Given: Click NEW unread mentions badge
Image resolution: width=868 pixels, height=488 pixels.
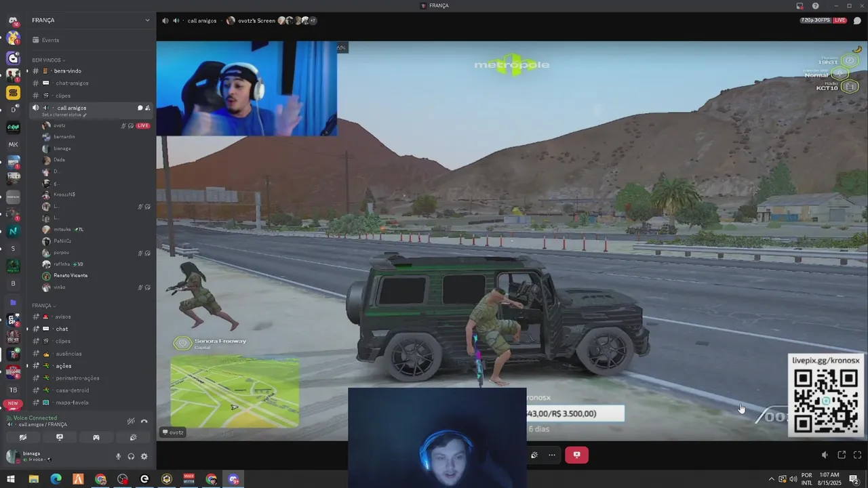Looking at the screenshot, I should click(x=13, y=403).
